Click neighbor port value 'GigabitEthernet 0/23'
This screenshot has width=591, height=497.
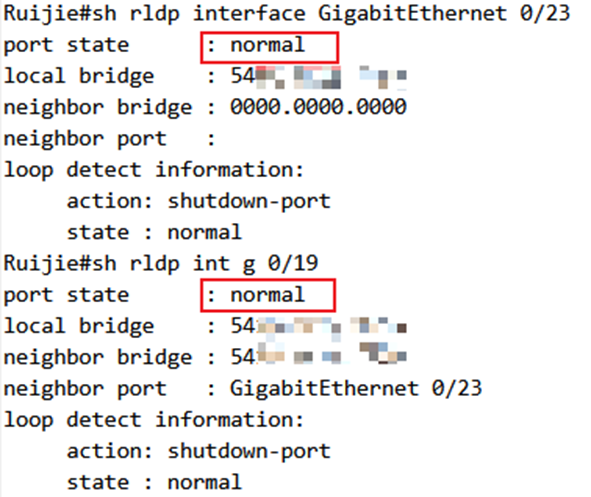pos(356,388)
